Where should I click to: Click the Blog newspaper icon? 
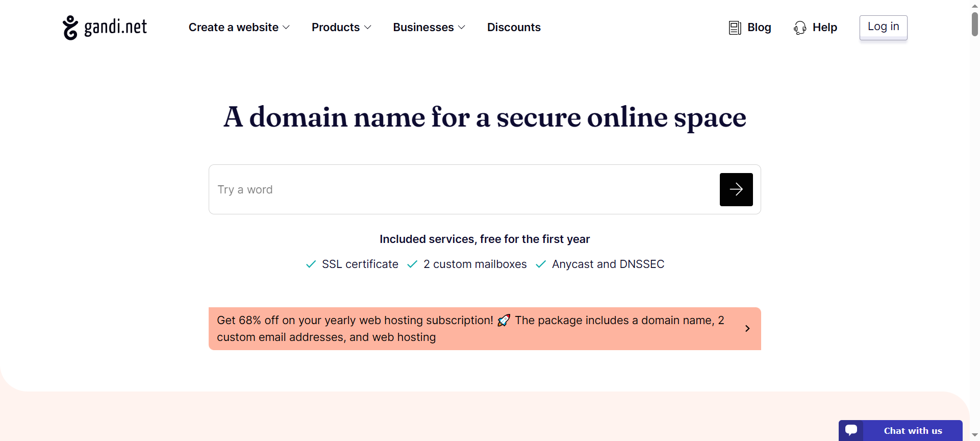point(735,28)
